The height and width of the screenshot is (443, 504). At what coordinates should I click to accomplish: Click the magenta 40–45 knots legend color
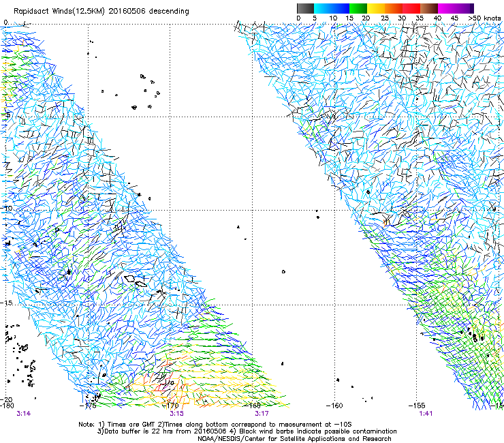[447, 8]
